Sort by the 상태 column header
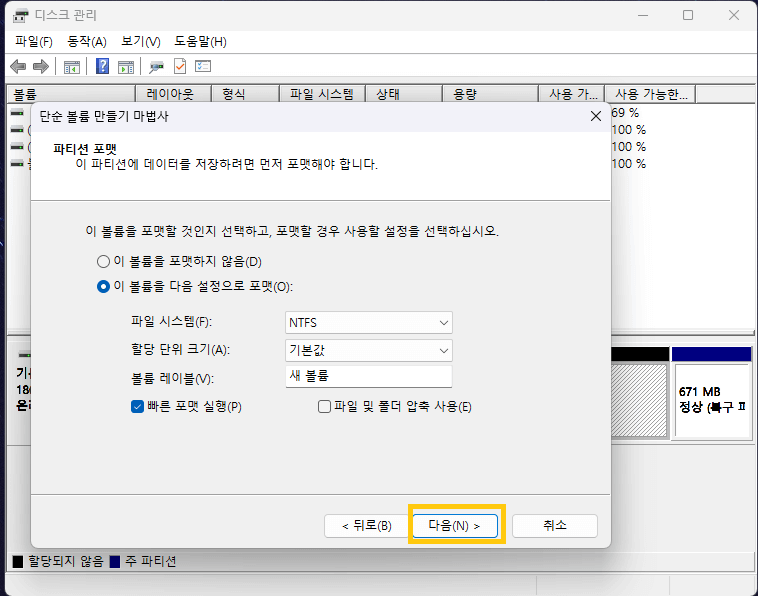Image resolution: width=758 pixels, height=596 pixels. tap(404, 94)
